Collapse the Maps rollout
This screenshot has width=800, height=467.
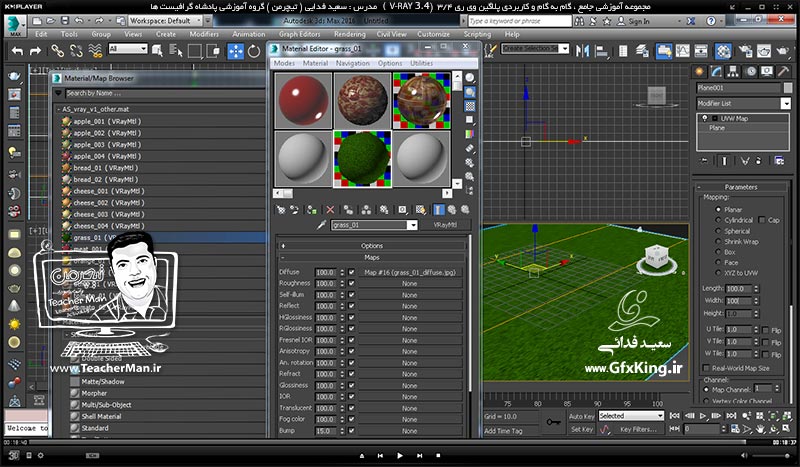(371, 257)
